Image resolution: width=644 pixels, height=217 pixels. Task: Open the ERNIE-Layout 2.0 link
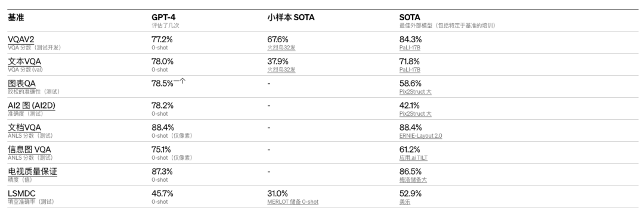point(420,136)
